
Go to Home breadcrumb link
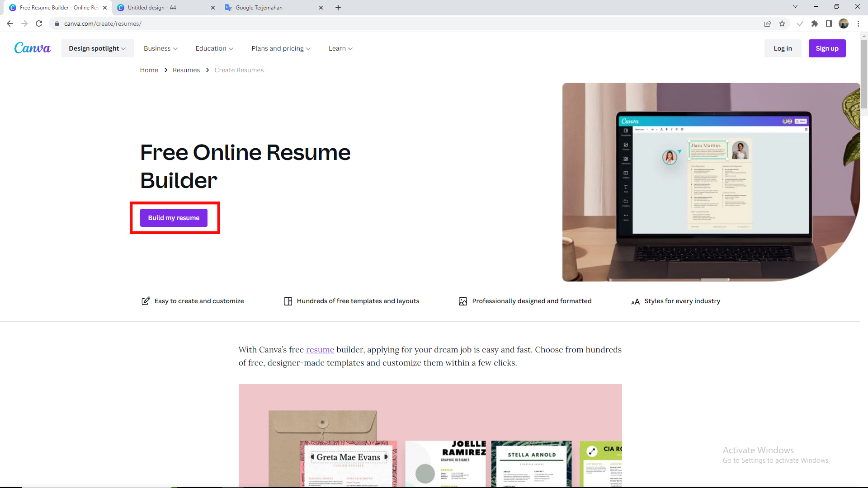[x=149, y=70]
